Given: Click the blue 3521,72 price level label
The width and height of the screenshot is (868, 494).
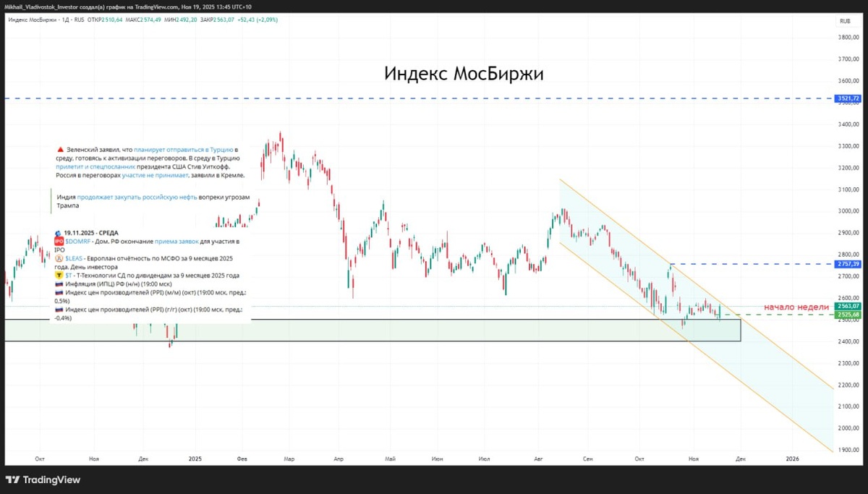Looking at the screenshot, I should click(847, 98).
